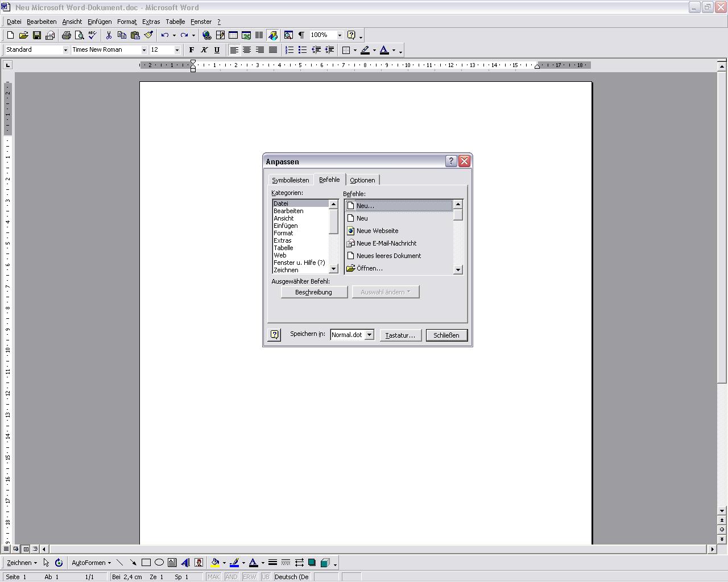Paste from clipboard using the clipboard icon

135,35
